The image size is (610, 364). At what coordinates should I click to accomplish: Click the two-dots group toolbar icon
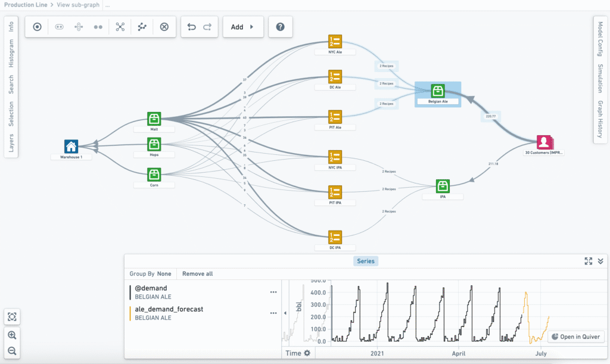coord(98,27)
